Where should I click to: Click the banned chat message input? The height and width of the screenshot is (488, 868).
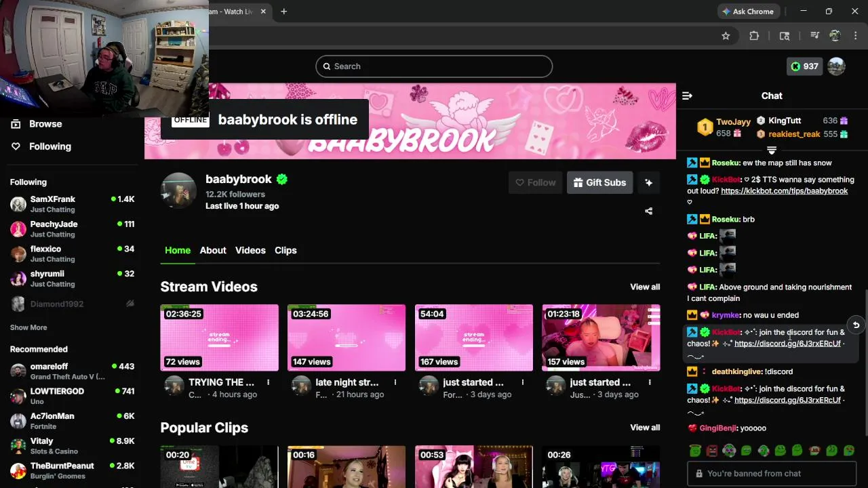(x=772, y=474)
